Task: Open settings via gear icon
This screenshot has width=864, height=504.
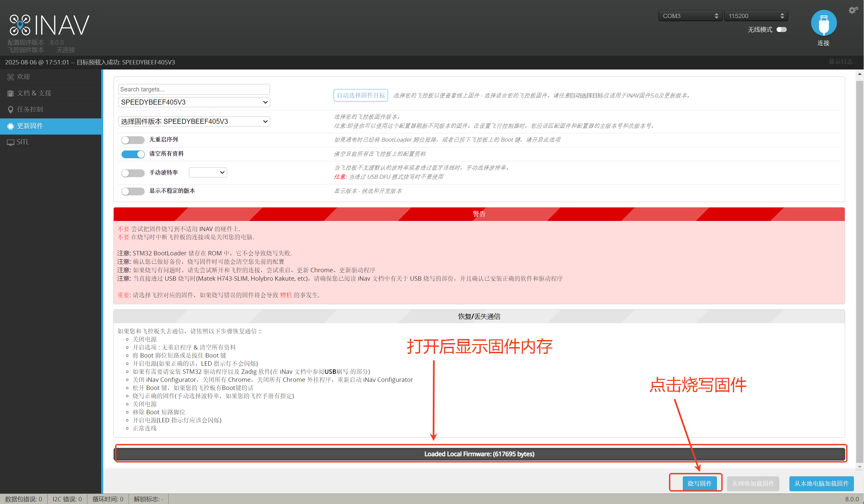Action: [x=853, y=10]
